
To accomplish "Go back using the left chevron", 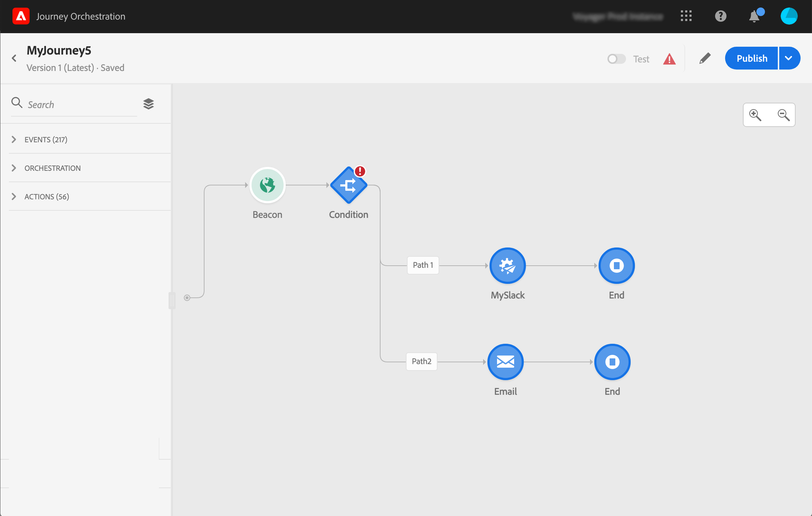I will click(14, 58).
